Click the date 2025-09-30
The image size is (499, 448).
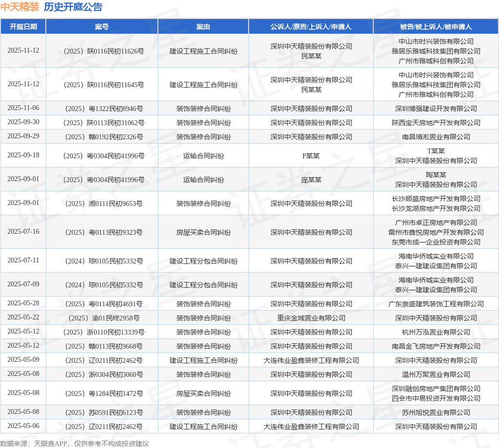[23, 122]
